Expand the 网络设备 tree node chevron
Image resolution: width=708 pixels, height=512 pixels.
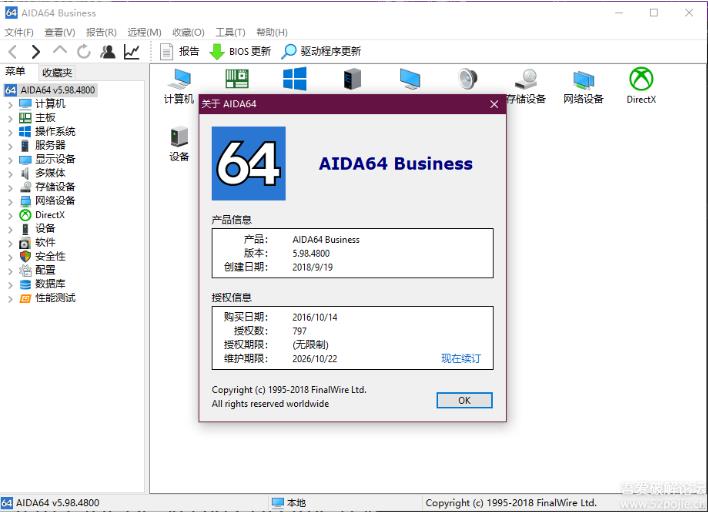click(x=10, y=201)
